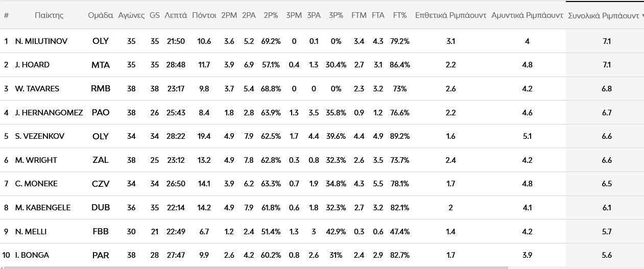The image size is (644, 269).
Task: Click the GS column header
Action: point(154,15)
